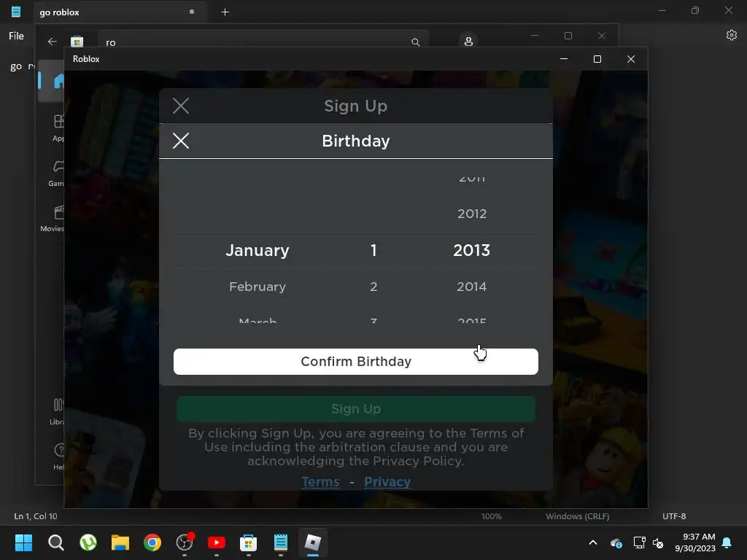Click the Confirm Birthday button
This screenshot has height=560, width=747.
(x=356, y=362)
